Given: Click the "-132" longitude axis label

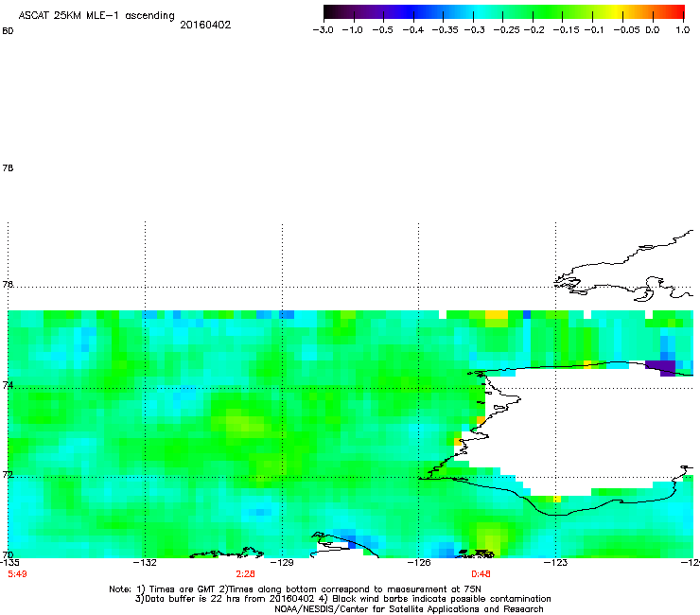Looking at the screenshot, I should (x=145, y=562).
